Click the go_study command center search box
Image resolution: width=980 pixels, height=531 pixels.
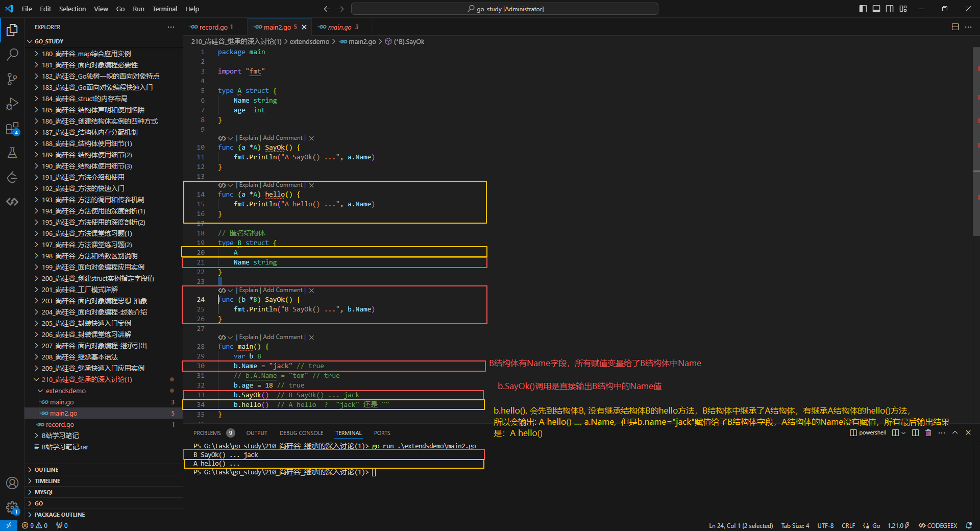(505, 9)
